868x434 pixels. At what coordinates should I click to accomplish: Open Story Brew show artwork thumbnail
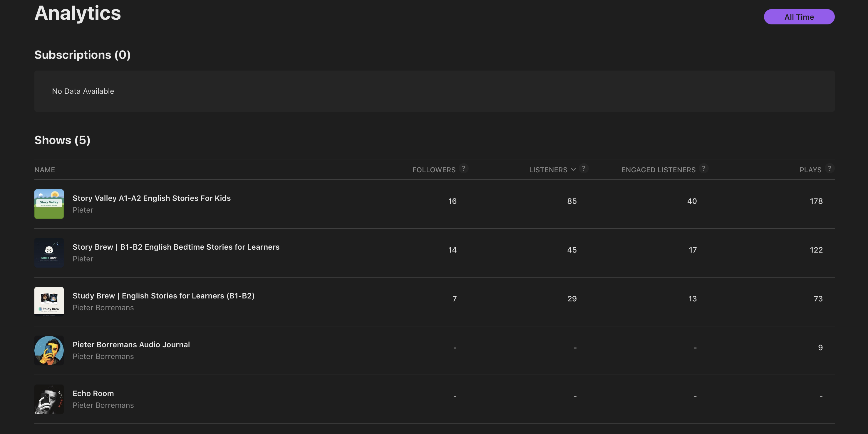pos(49,253)
